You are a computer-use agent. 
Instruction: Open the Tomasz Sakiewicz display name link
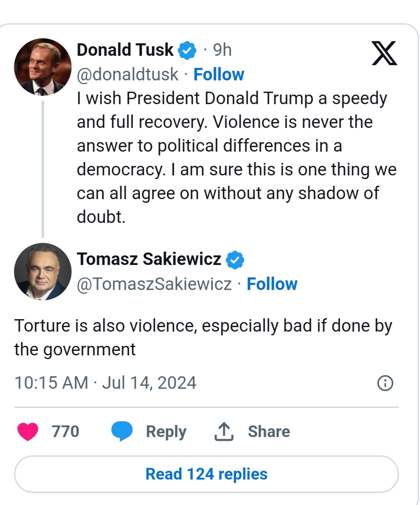[x=149, y=259]
